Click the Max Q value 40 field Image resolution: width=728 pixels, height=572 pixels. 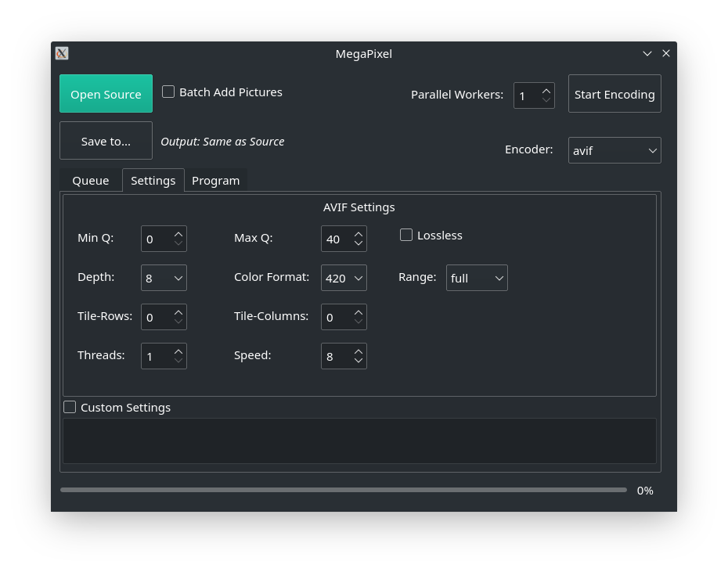pyautogui.click(x=337, y=239)
